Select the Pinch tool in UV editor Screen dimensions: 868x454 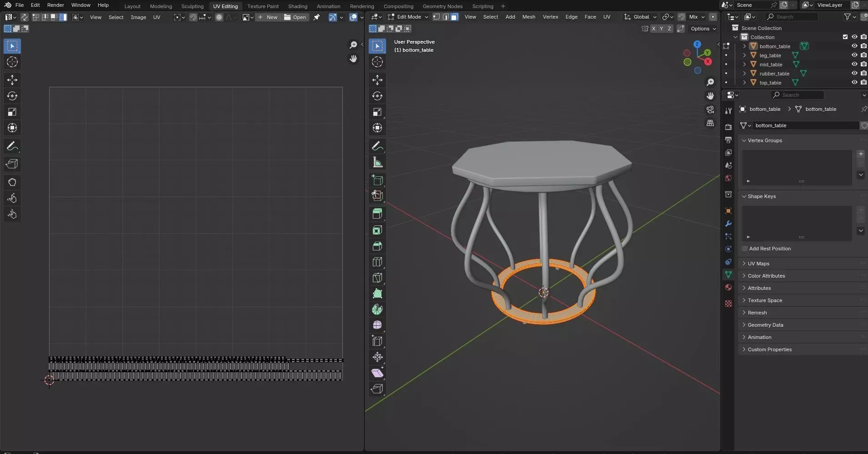coord(12,214)
